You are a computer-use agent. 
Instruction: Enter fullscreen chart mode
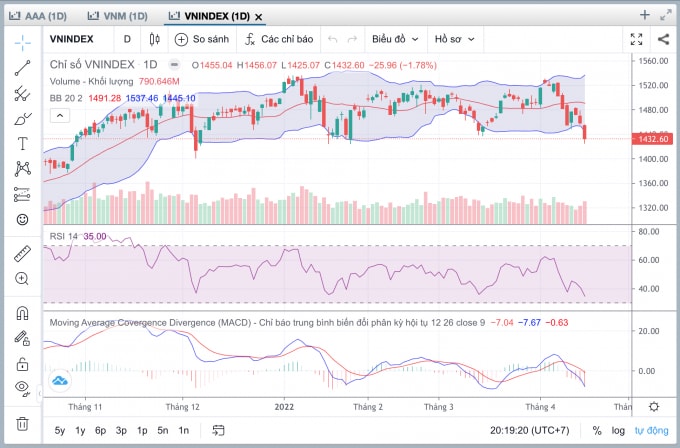point(636,39)
